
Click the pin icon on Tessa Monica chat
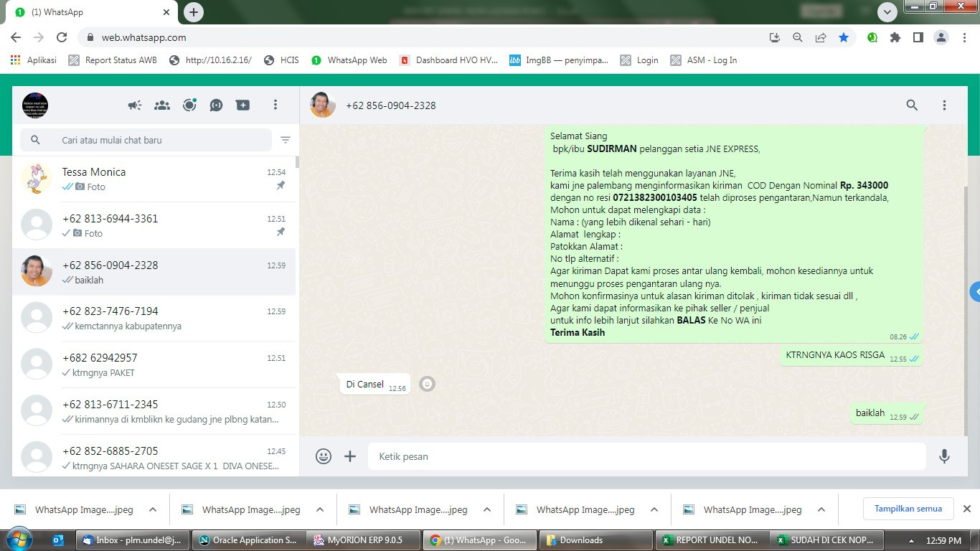[281, 185]
